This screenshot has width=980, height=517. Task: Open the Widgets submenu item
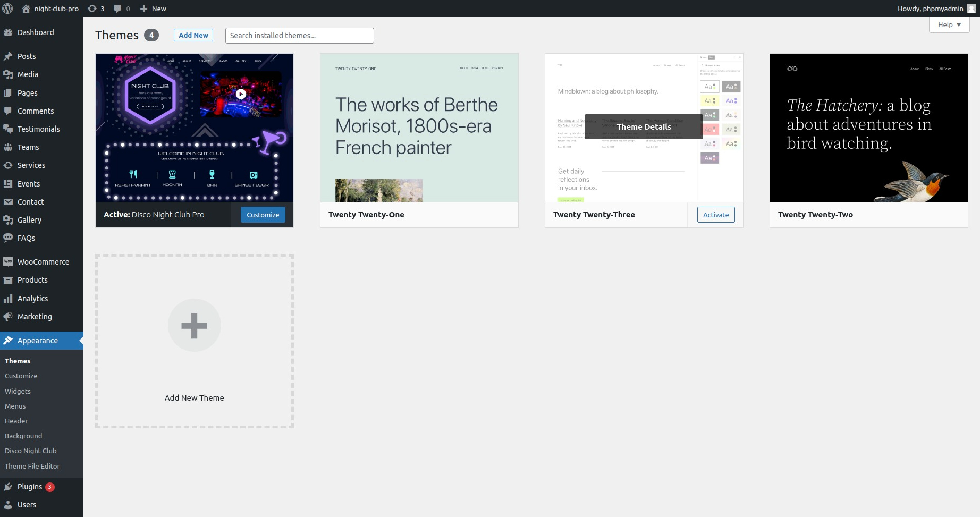coord(18,391)
